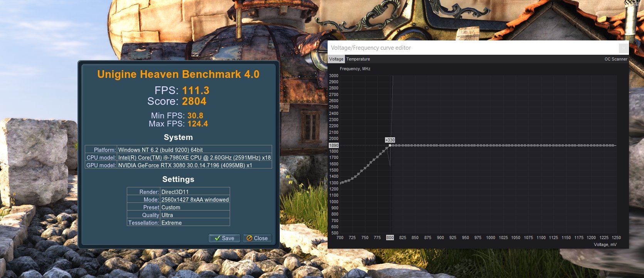This screenshot has height=278, width=644.
Task: Click the FPS value 111.3
Action: (x=195, y=90)
